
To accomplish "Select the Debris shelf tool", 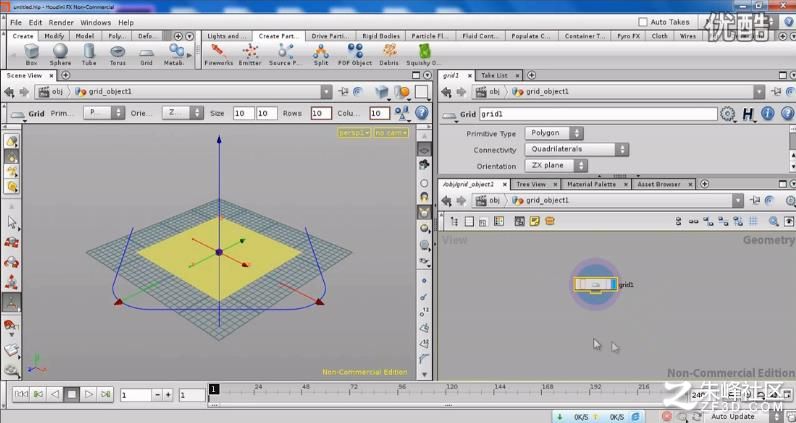I will tap(389, 54).
